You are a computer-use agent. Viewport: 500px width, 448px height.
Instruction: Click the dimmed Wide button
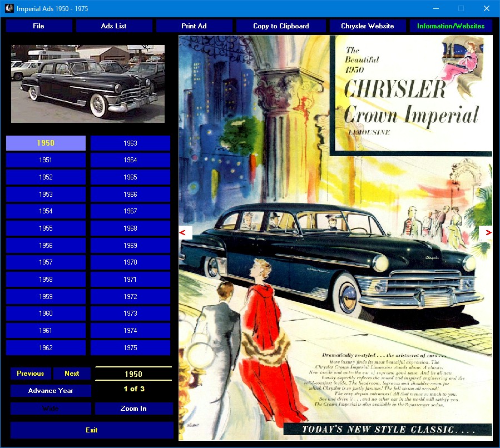[51, 409]
